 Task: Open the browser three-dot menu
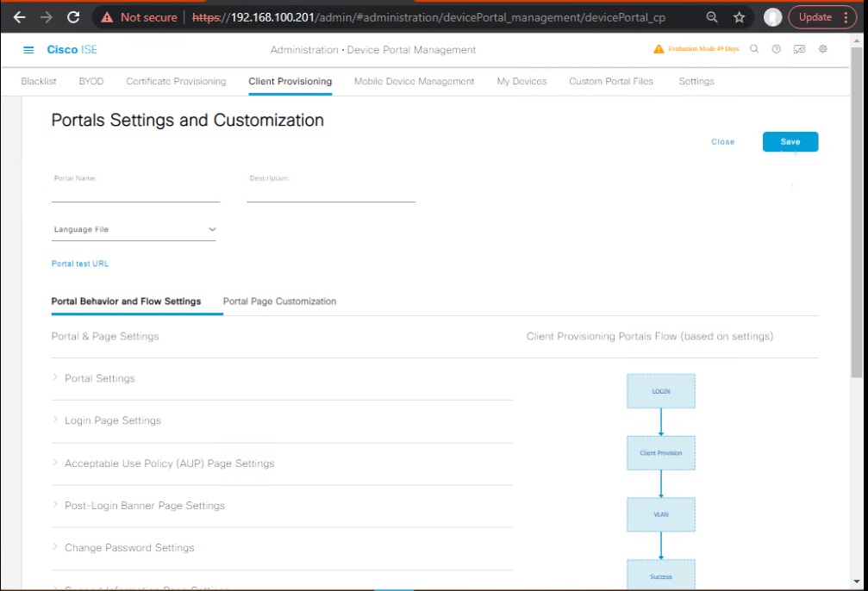pyautogui.click(x=846, y=17)
